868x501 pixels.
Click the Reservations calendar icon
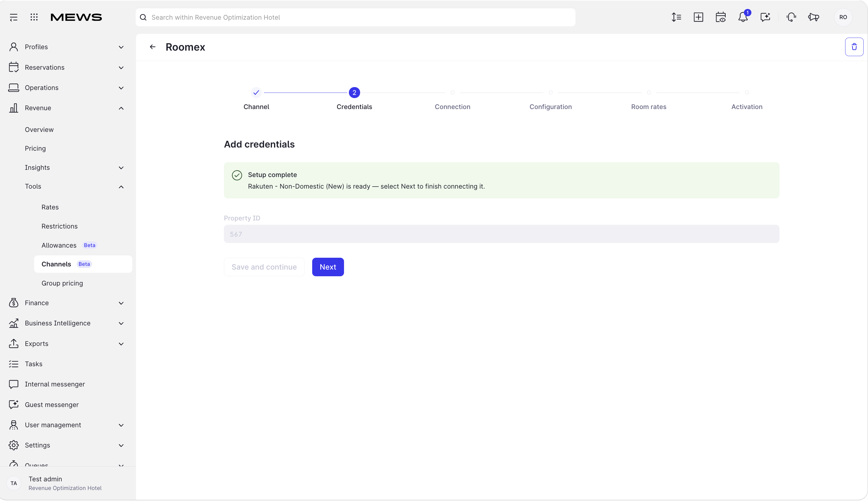coord(14,67)
